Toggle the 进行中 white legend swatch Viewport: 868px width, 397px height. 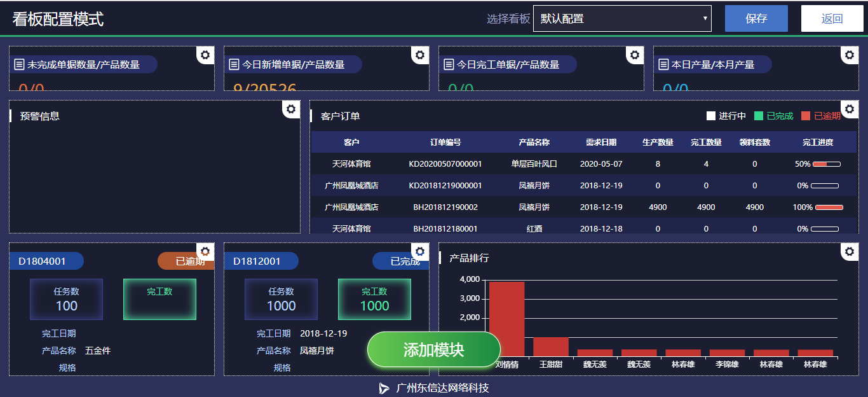710,115
